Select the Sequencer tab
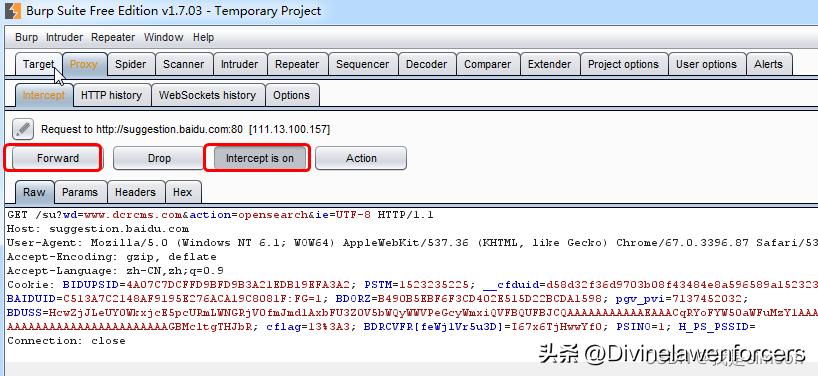The height and width of the screenshot is (376, 818). click(363, 65)
